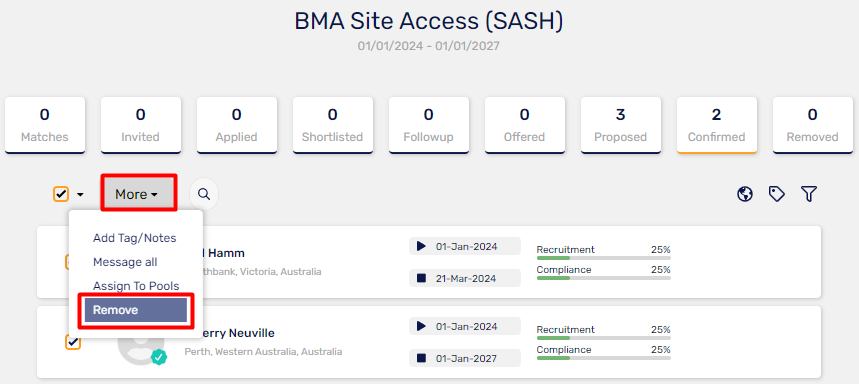Click the tag icon
Image resolution: width=859 pixels, height=384 pixels.
click(777, 193)
